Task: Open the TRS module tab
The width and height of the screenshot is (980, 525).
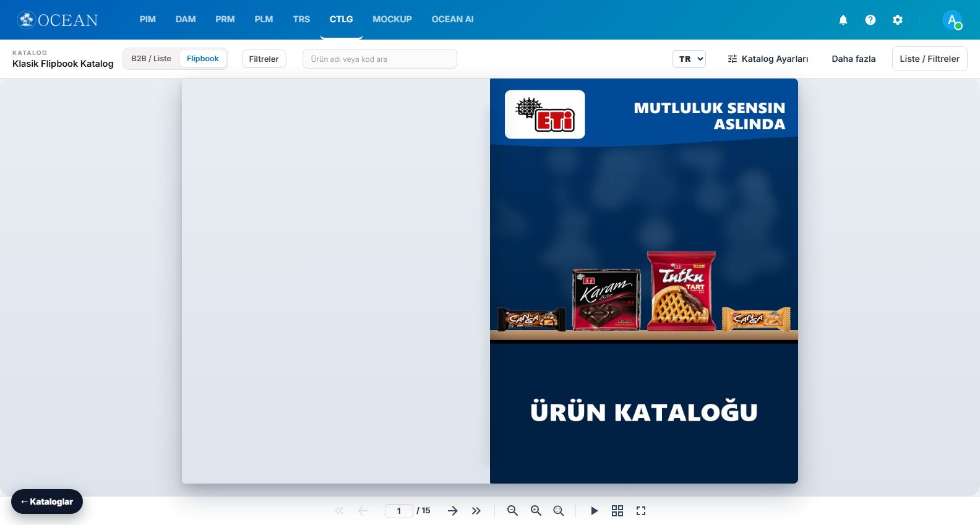Action: click(x=301, y=19)
